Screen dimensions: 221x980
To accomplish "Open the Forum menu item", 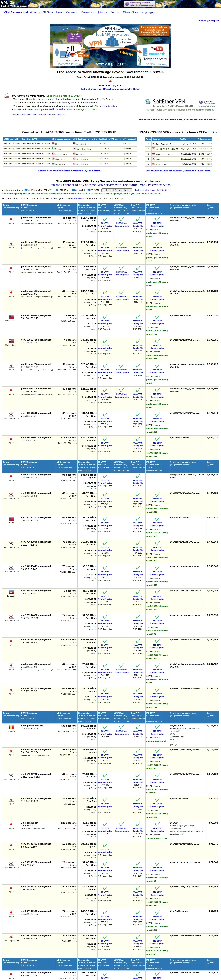I will tap(115, 12).
